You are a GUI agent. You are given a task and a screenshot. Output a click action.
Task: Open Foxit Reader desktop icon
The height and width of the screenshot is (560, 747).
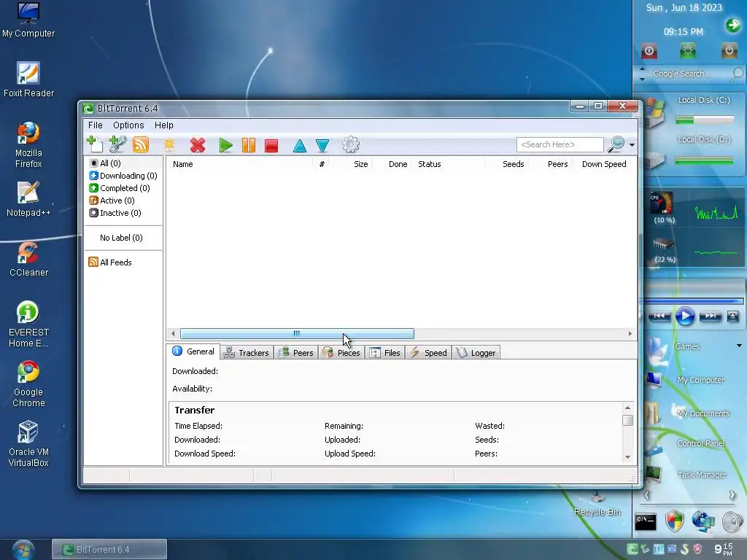coord(28,79)
